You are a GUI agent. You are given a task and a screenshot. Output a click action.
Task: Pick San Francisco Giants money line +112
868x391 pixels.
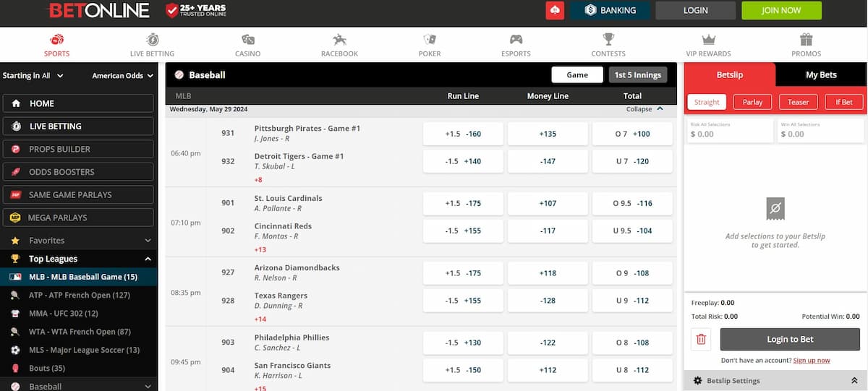pyautogui.click(x=548, y=370)
